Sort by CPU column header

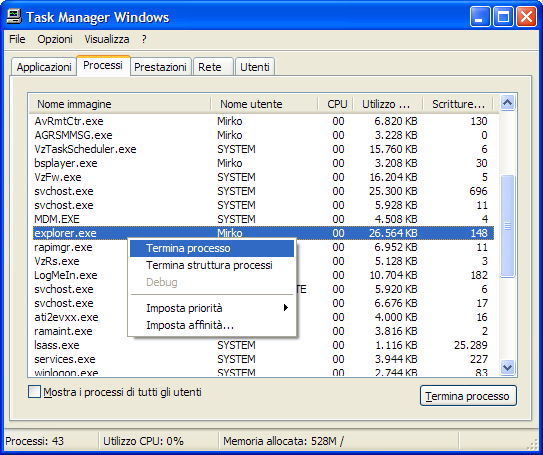coord(335,104)
